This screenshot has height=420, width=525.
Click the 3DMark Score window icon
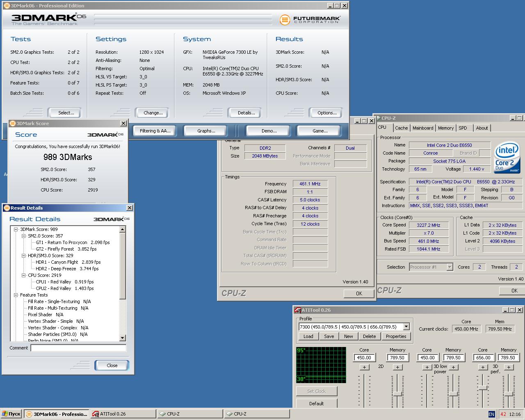click(12, 123)
